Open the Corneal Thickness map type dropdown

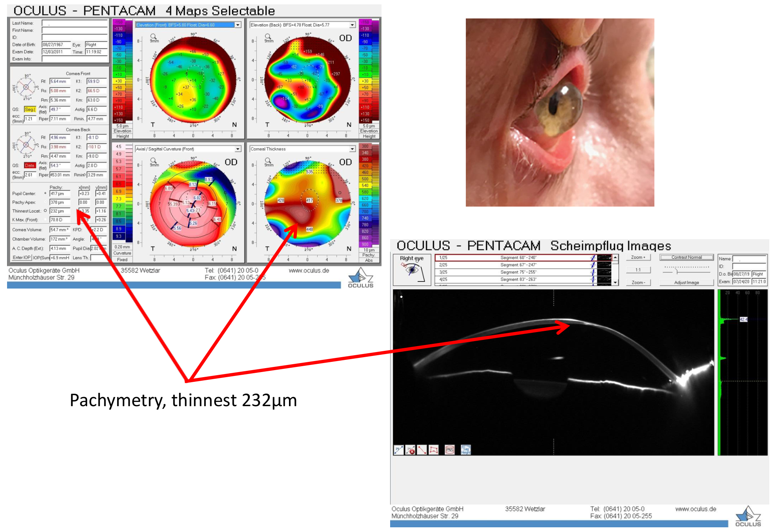pos(352,149)
